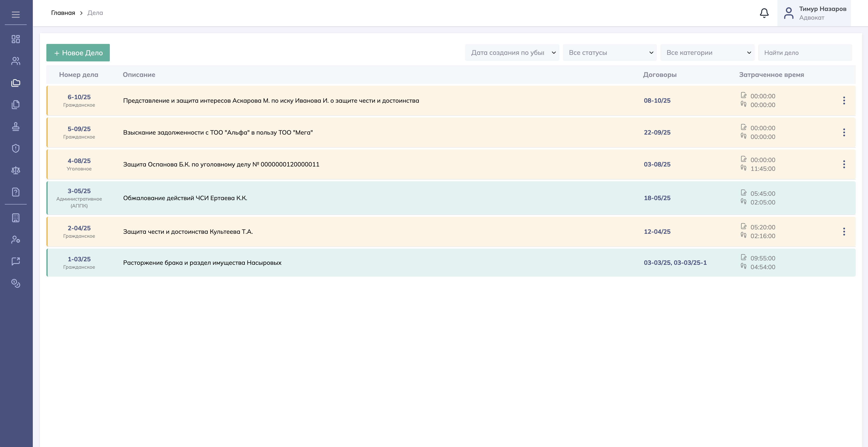
Task: Open three-dot menu for case 6-10/25
Action: (x=844, y=100)
